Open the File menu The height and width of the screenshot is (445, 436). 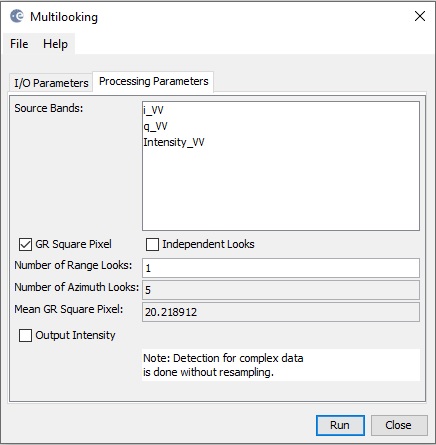[x=19, y=44]
